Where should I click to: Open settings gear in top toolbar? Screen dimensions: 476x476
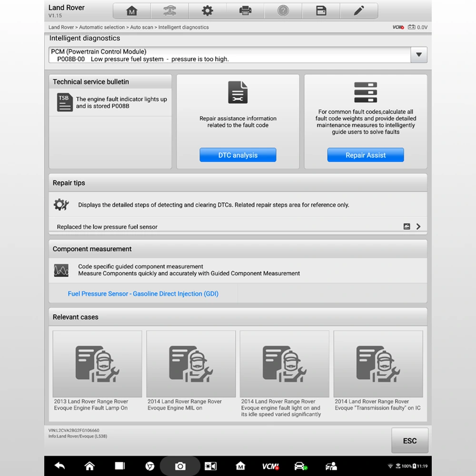(208, 11)
